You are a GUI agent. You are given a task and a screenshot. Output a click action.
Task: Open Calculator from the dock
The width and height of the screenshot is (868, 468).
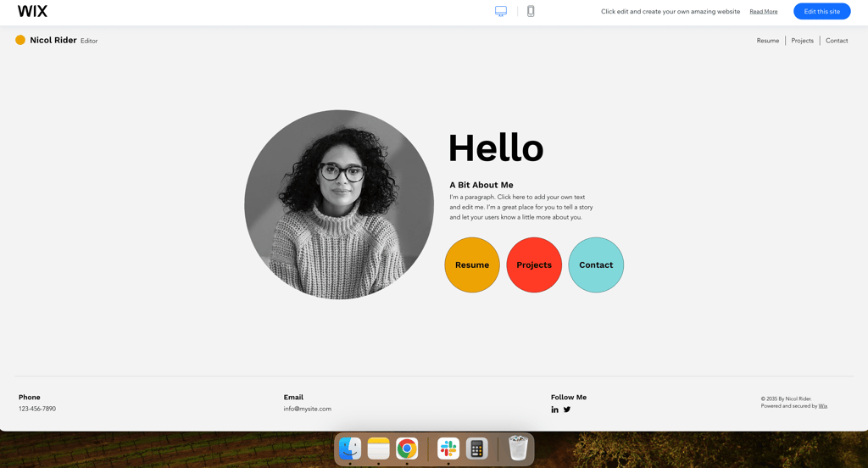tap(476, 448)
